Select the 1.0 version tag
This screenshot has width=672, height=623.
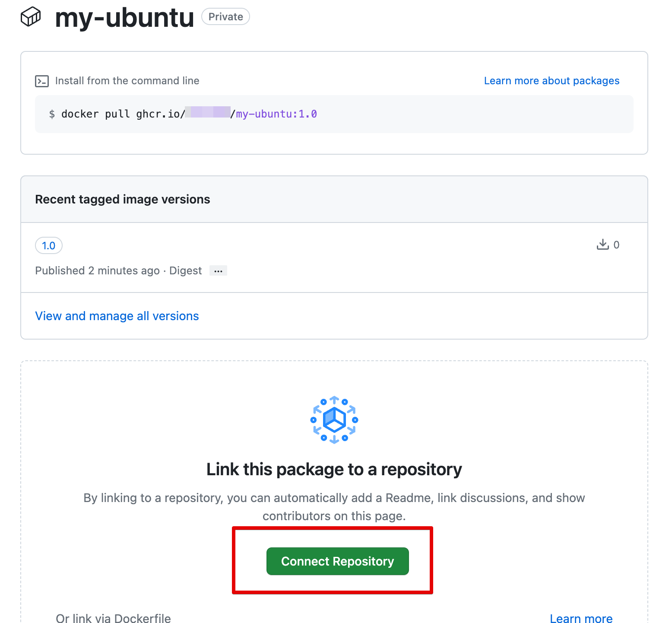(x=48, y=245)
